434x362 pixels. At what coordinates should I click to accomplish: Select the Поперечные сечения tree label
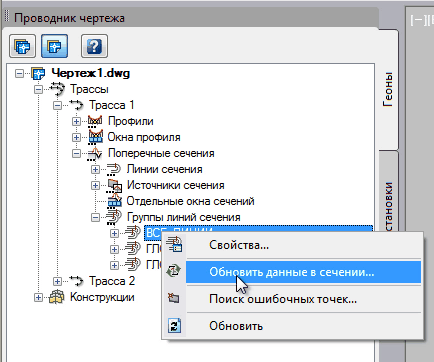click(x=161, y=153)
